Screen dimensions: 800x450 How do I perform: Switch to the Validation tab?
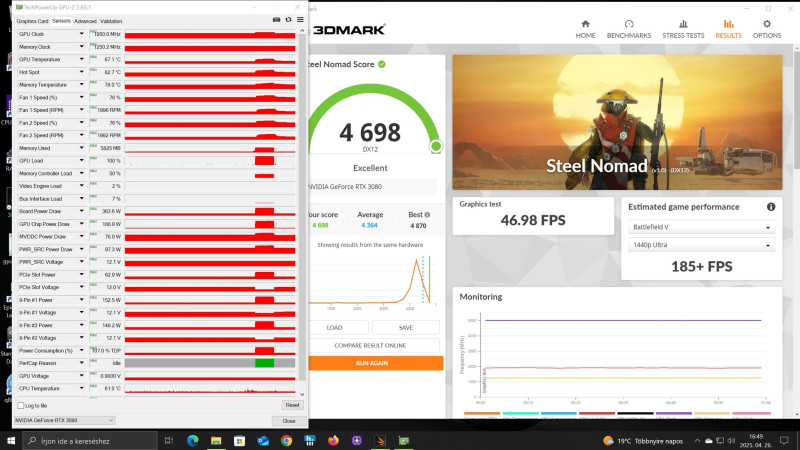pyautogui.click(x=111, y=21)
